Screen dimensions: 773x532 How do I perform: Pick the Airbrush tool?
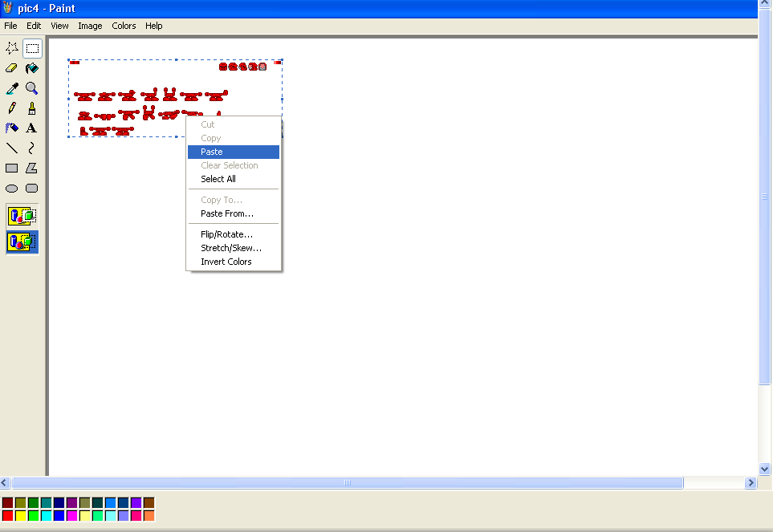point(11,128)
